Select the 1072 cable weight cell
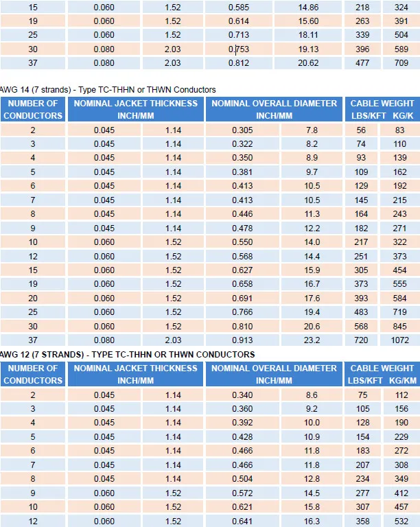Viewport: 420px width, 527px height. pos(399,340)
